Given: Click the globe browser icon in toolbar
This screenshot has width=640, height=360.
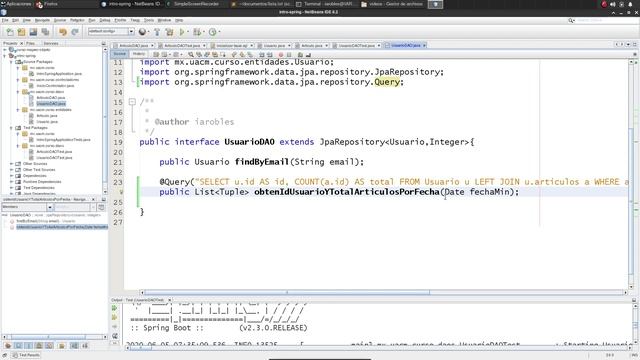Looking at the screenshot, I should 142,32.
